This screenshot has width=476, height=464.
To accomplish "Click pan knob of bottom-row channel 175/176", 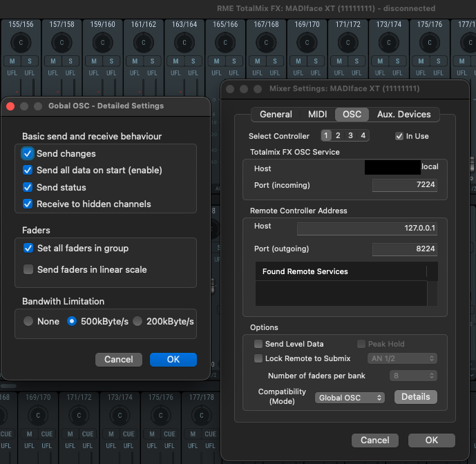I will pyautogui.click(x=160, y=415).
